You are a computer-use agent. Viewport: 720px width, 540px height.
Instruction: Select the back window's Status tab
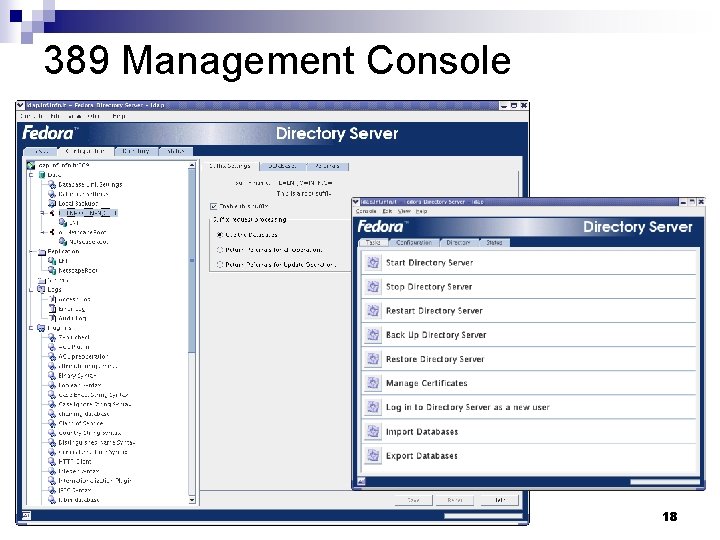[176, 151]
